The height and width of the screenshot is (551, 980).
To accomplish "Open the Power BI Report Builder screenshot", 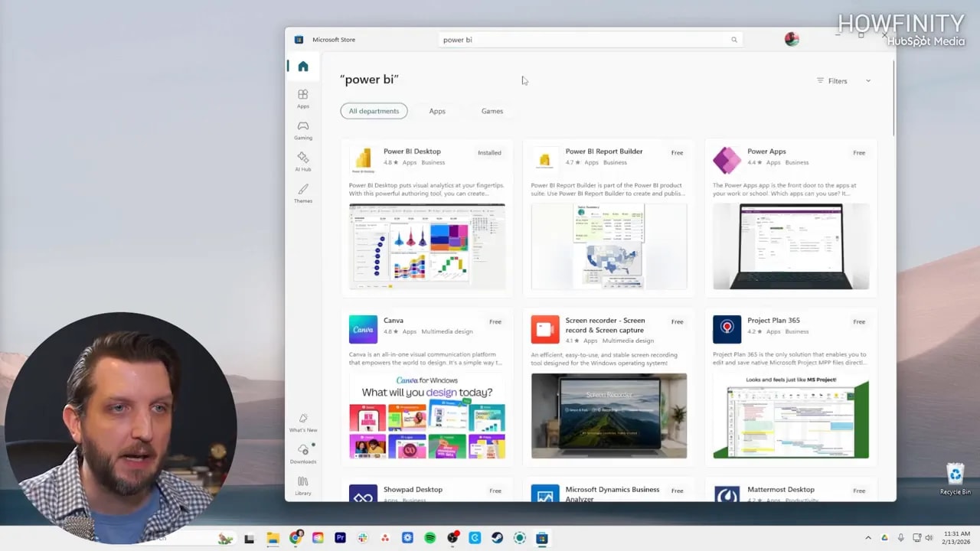I will [609, 246].
